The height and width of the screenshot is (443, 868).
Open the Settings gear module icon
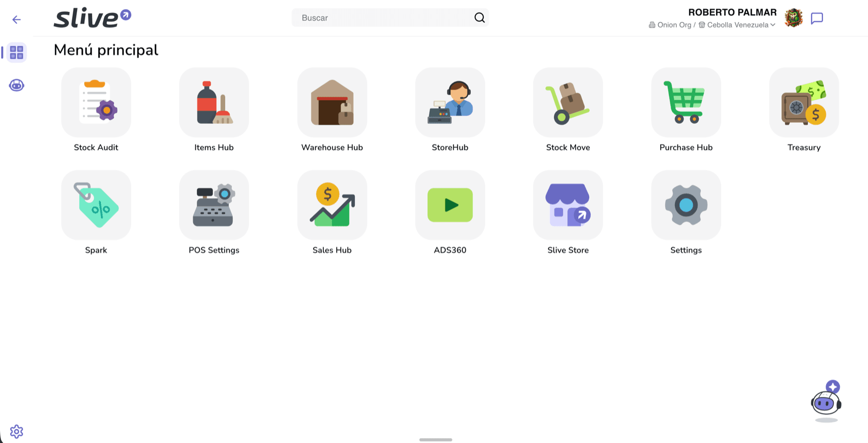[686, 205]
